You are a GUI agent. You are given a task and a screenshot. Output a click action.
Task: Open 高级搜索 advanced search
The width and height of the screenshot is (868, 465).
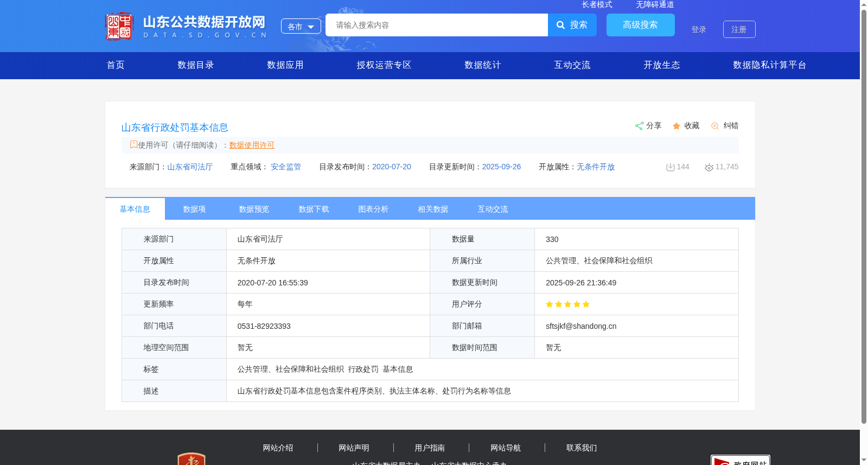[x=641, y=25]
